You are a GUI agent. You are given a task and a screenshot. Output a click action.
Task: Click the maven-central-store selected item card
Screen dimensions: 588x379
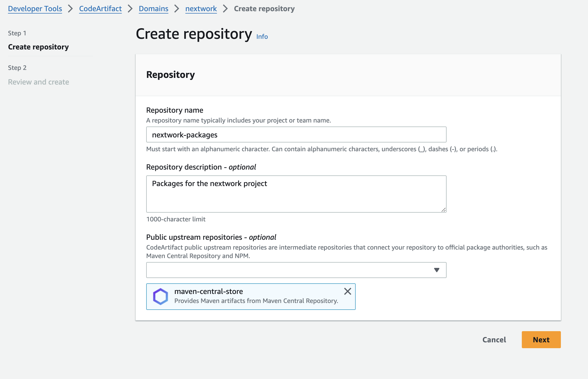[x=250, y=296]
